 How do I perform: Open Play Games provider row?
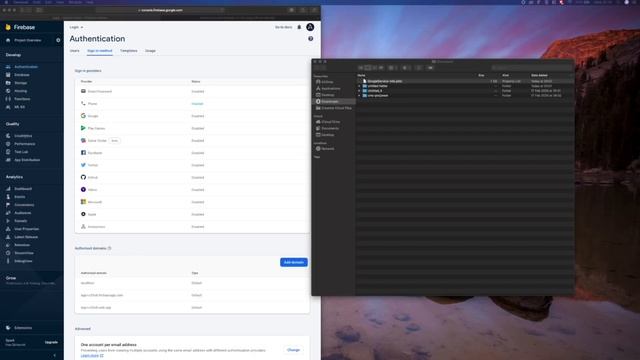pos(192,128)
